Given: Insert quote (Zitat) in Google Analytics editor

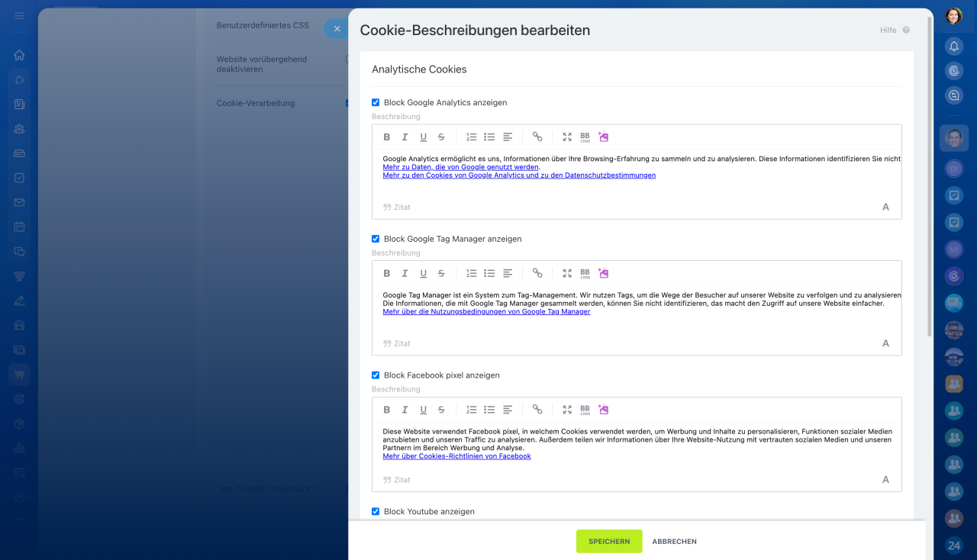Looking at the screenshot, I should tap(397, 207).
